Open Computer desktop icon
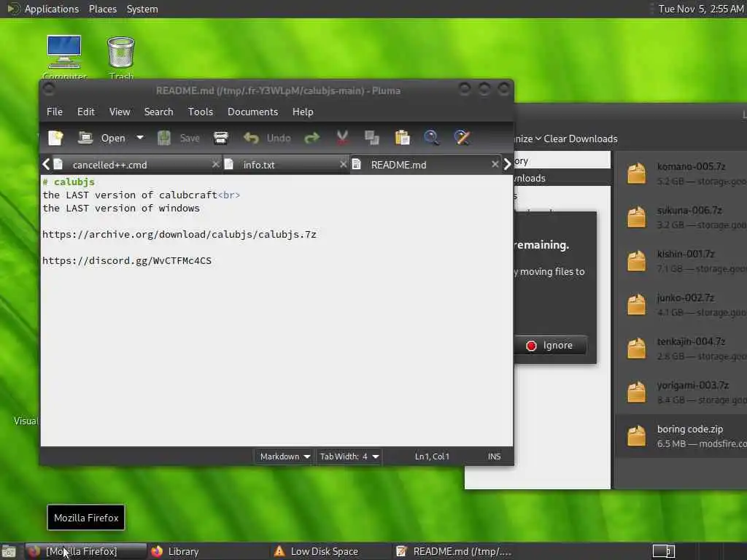This screenshot has width=747, height=560. coord(64,57)
